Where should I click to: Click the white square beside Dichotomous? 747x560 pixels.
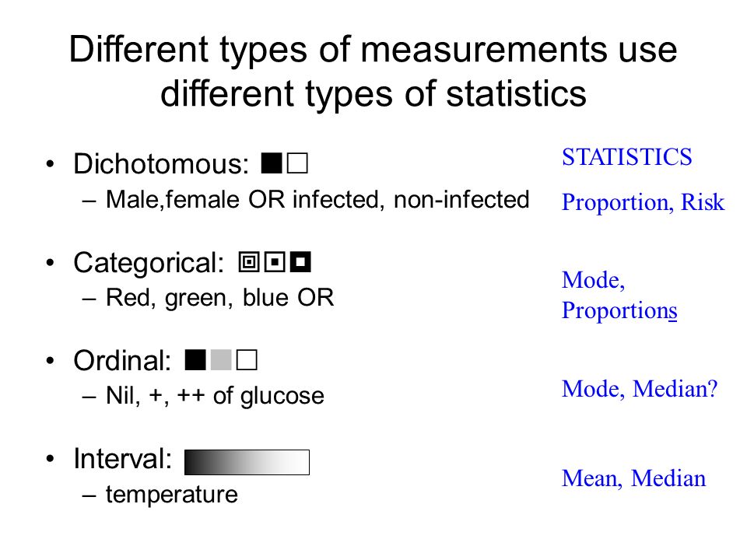pos(298,163)
